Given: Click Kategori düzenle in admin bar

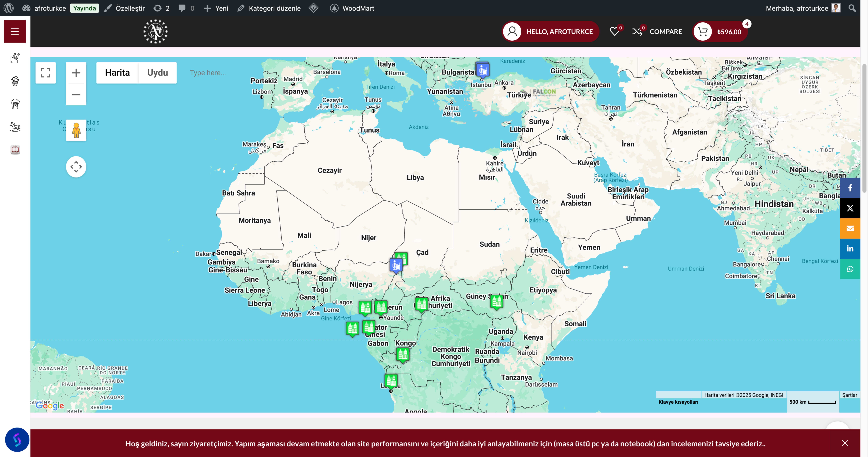Looking at the screenshot, I should (x=269, y=8).
